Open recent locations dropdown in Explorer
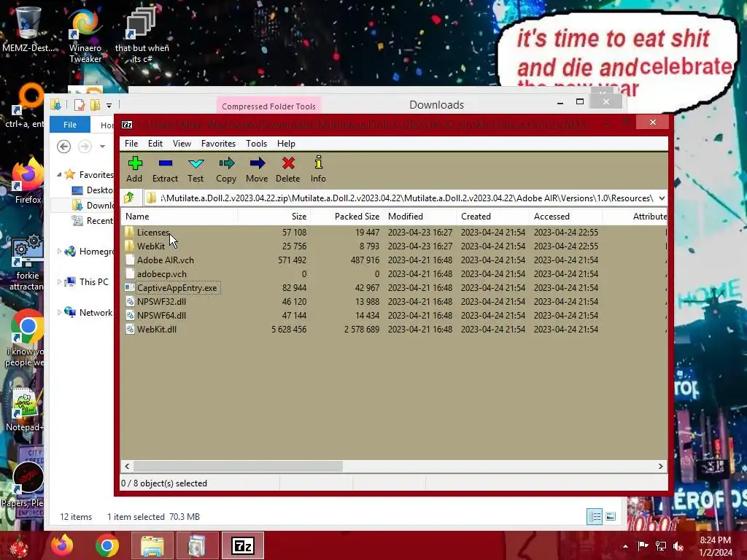Screen dimensions: 747x560 pyautogui.click(x=102, y=147)
